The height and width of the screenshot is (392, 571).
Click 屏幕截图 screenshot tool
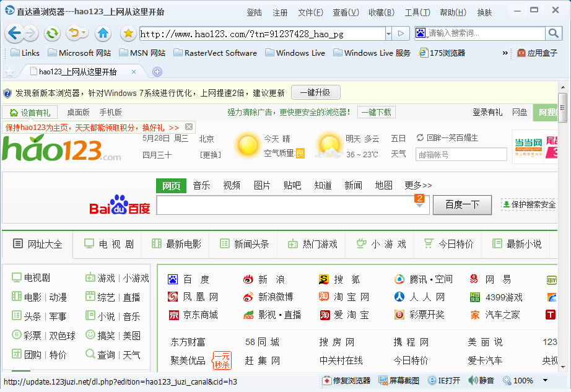399,381
